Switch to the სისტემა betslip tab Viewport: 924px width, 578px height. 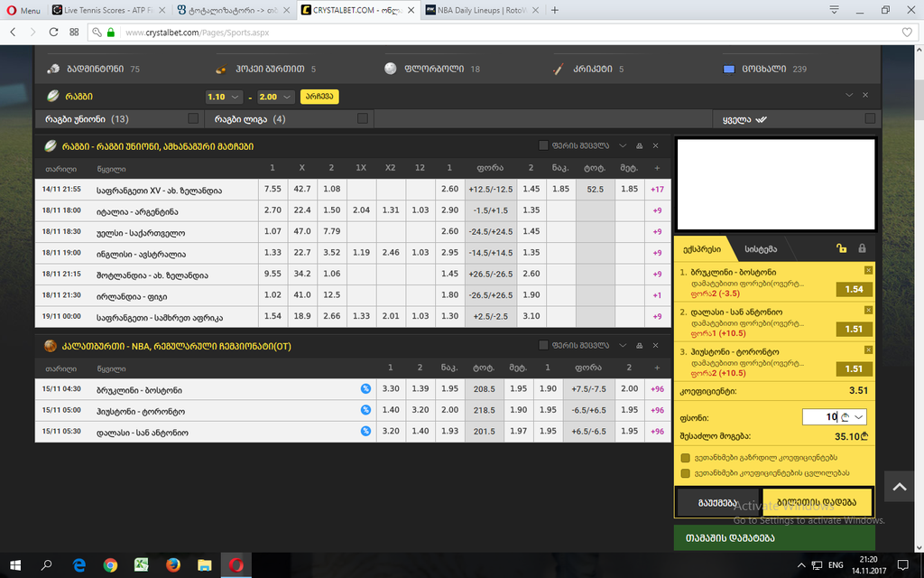tap(761, 249)
